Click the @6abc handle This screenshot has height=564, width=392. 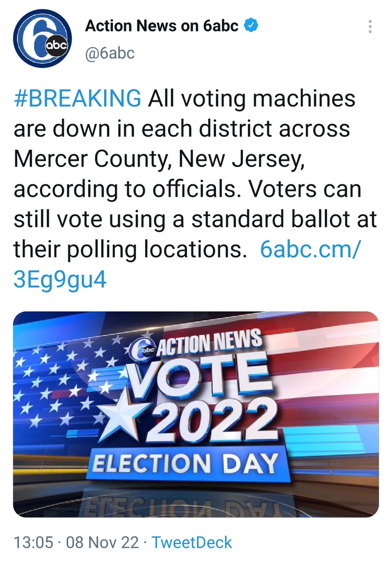pyautogui.click(x=110, y=53)
